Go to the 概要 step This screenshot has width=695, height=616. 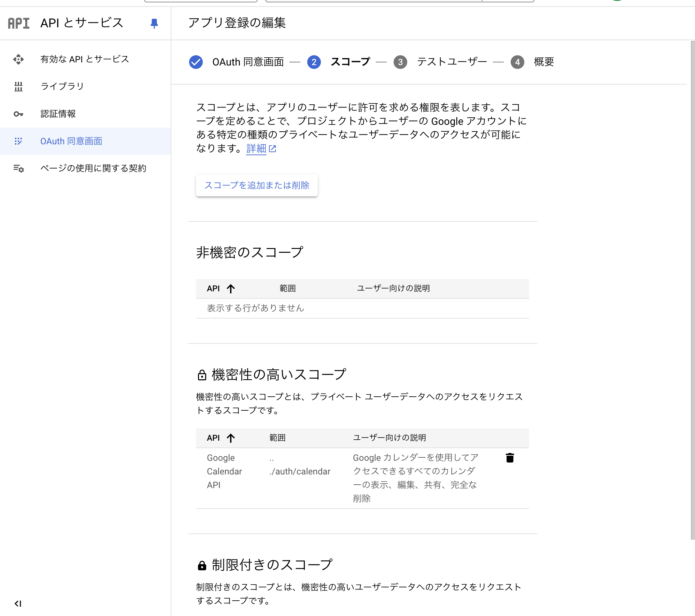pos(544,62)
